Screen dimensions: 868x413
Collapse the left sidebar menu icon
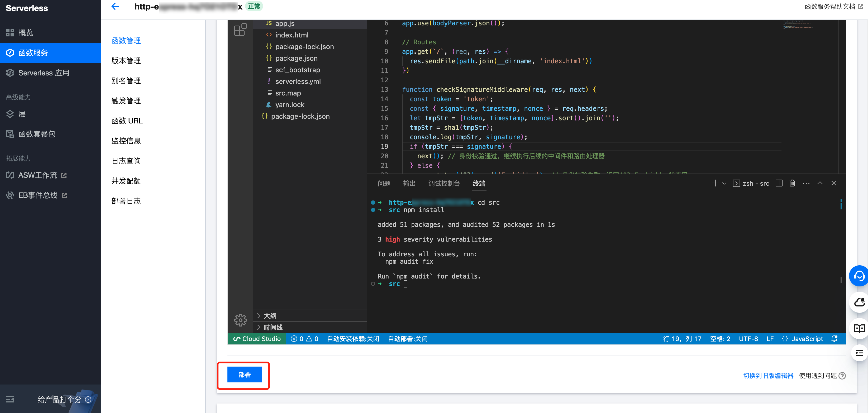click(10, 399)
